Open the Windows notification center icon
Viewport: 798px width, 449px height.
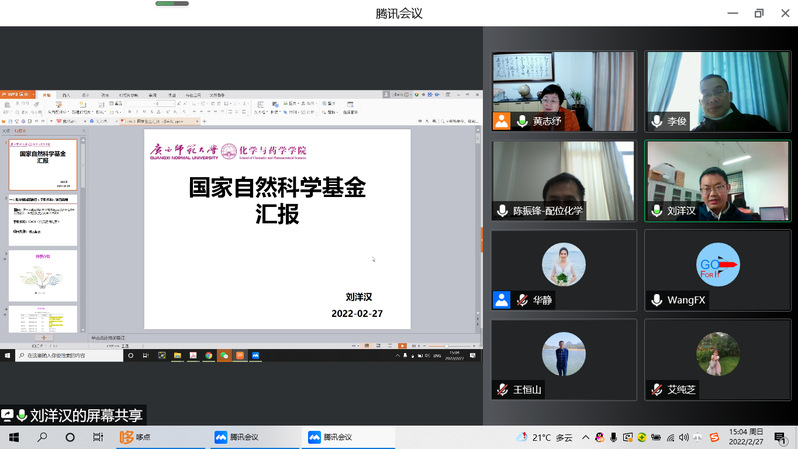tap(779, 437)
